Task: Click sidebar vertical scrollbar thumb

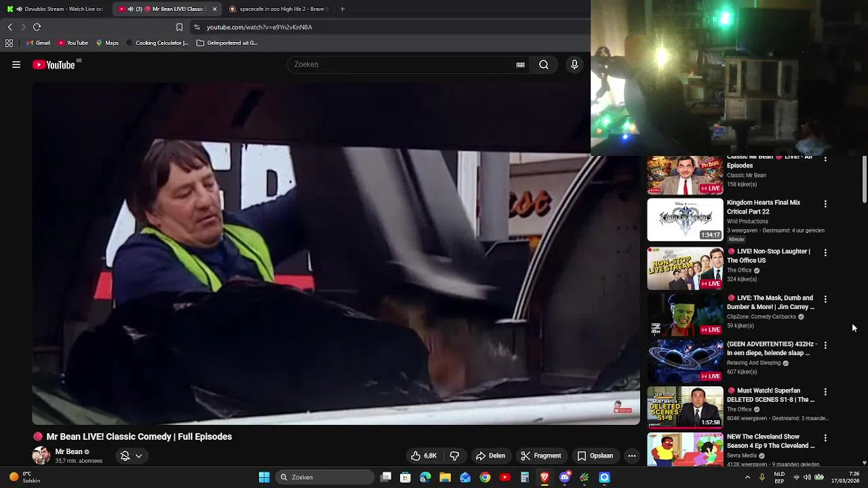Action: (864, 179)
